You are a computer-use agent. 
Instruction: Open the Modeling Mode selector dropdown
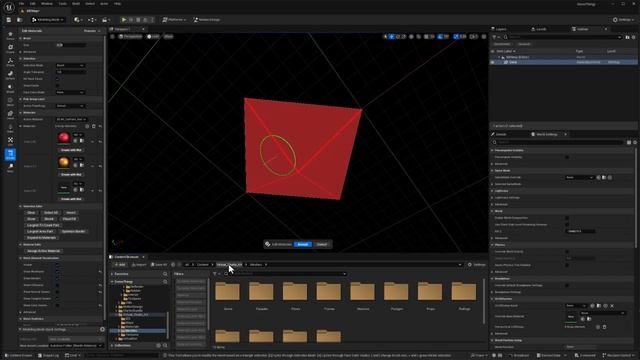(48, 20)
